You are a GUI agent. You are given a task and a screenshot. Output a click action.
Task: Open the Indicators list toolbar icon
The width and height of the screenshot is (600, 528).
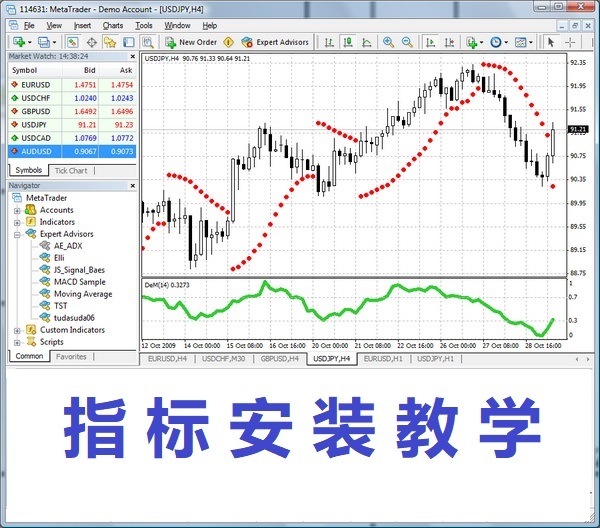point(471,42)
